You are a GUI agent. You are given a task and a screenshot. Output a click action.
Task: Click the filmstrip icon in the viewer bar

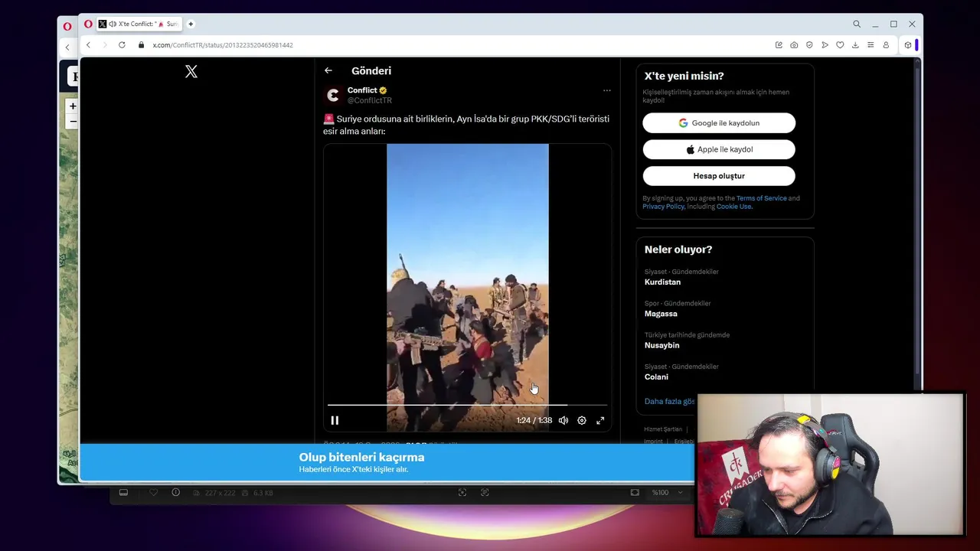pos(123,493)
